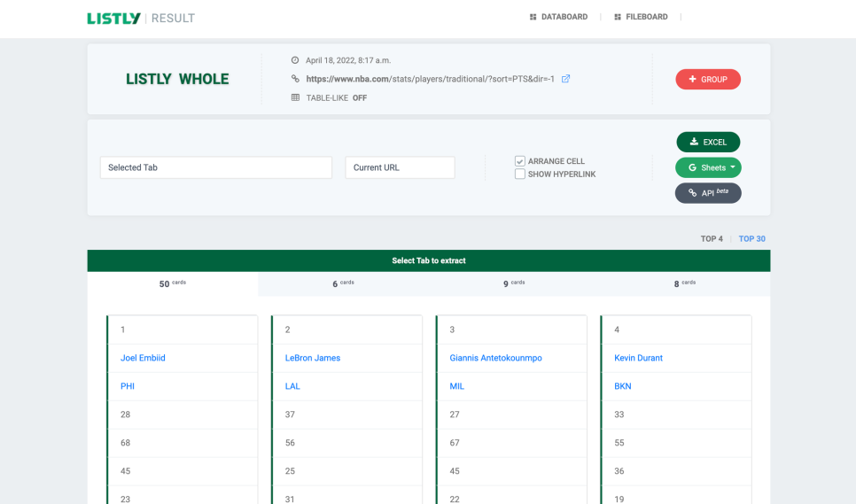Expand the Sheets dropdown arrow
This screenshot has width=856, height=504.
[733, 167]
